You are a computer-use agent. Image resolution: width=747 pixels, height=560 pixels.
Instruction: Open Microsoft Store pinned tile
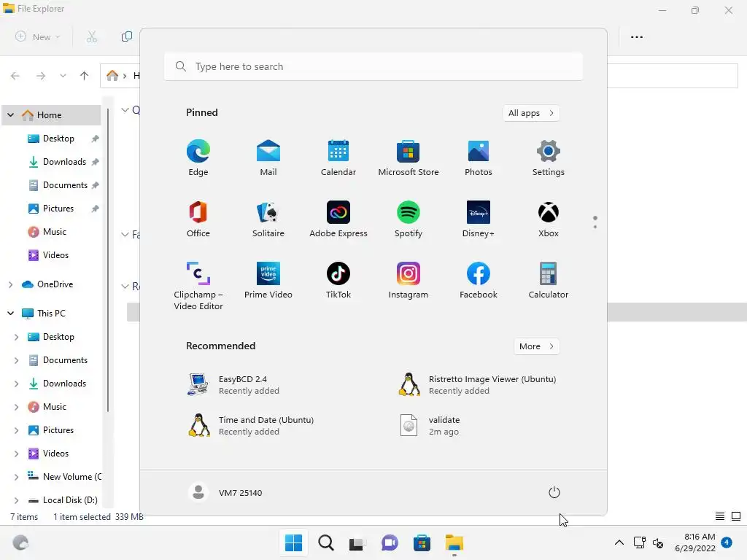click(x=409, y=158)
